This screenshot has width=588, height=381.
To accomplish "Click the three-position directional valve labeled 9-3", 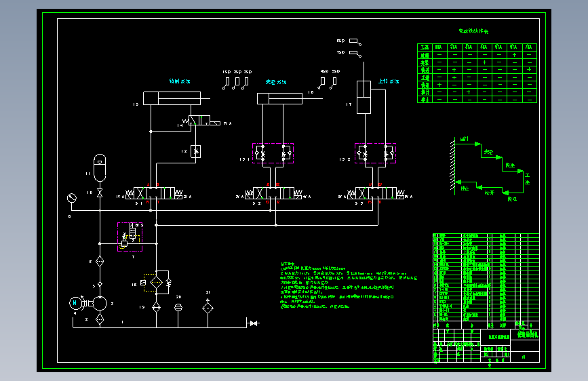I will tap(376, 193).
